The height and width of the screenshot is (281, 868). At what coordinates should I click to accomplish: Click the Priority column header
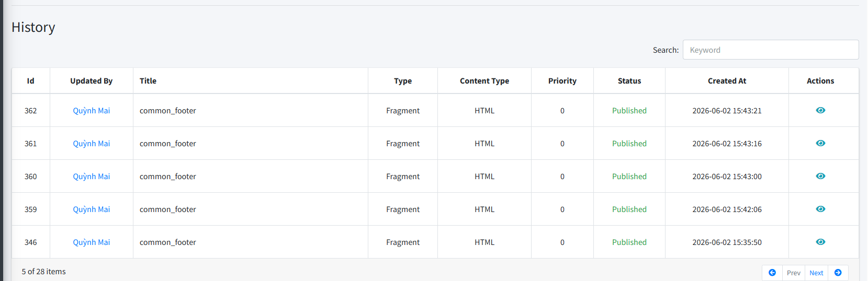pos(562,81)
